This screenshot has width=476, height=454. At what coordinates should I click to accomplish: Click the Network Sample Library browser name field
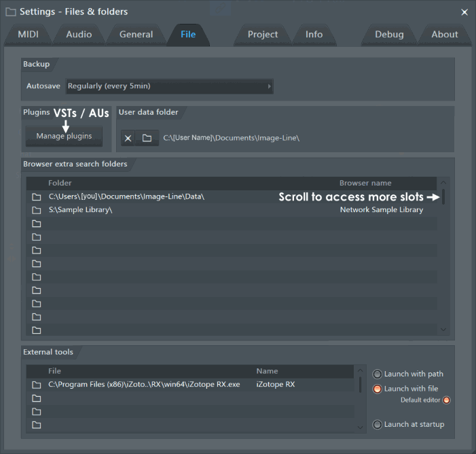[x=381, y=210]
